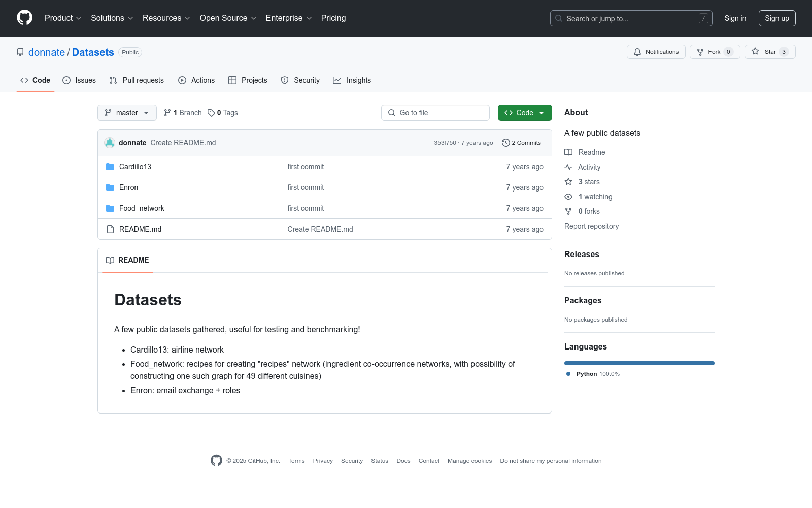The height and width of the screenshot is (508, 812).
Task: Open the donnate owner profile link
Action: pyautogui.click(x=47, y=52)
